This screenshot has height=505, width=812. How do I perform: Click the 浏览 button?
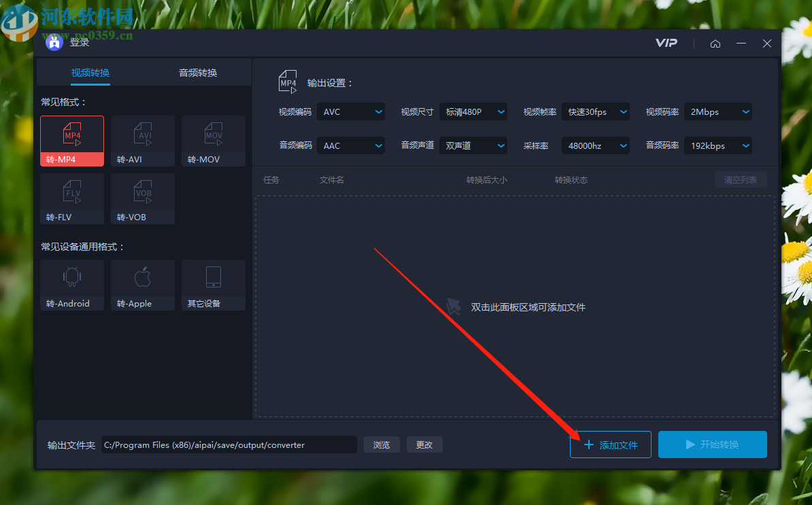[x=382, y=445]
